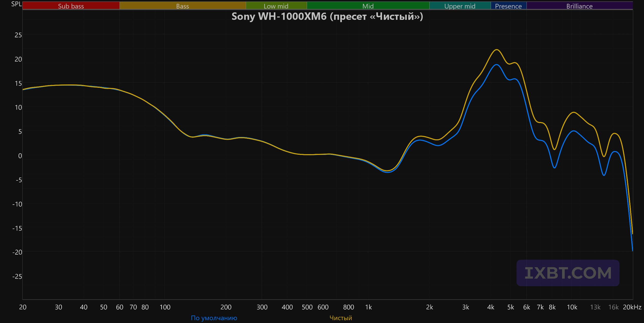Click the 20kHz tick on the frequency axis

coord(632,307)
